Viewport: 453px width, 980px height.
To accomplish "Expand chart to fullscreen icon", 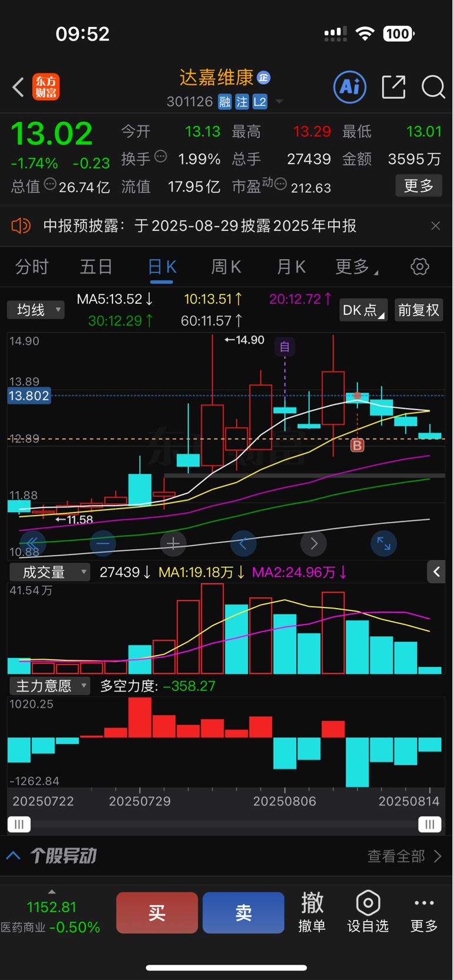I will [x=383, y=543].
